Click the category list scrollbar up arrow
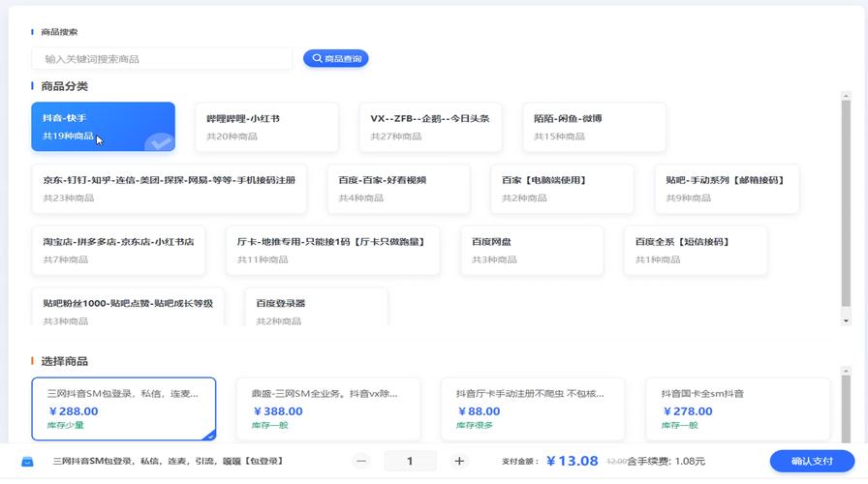 click(846, 96)
